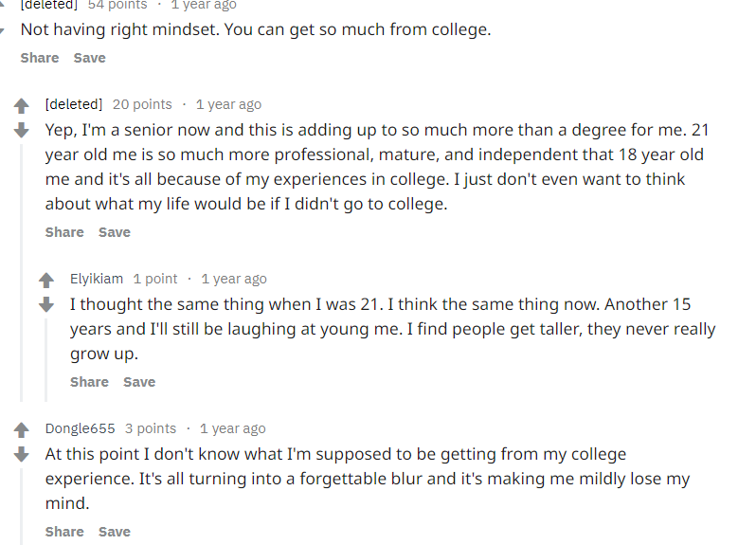Upvote Elyikiam's comment
Image resolution: width=756 pixels, height=545 pixels.
45,280
